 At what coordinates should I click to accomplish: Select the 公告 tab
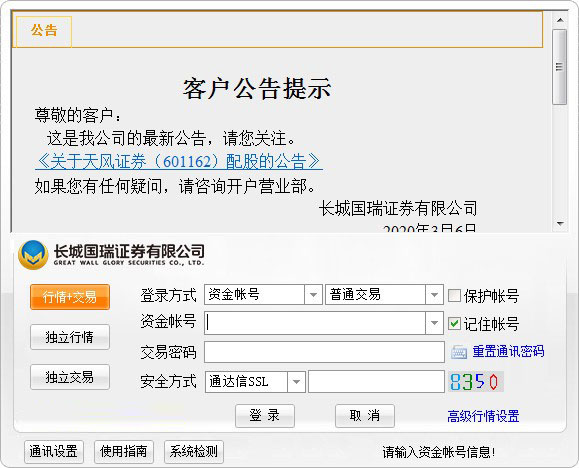[44, 31]
